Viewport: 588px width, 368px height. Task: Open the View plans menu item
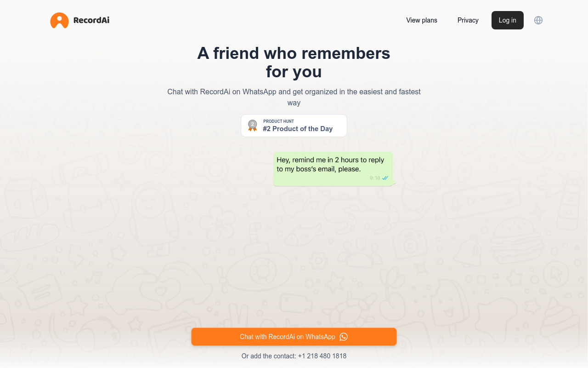click(422, 20)
